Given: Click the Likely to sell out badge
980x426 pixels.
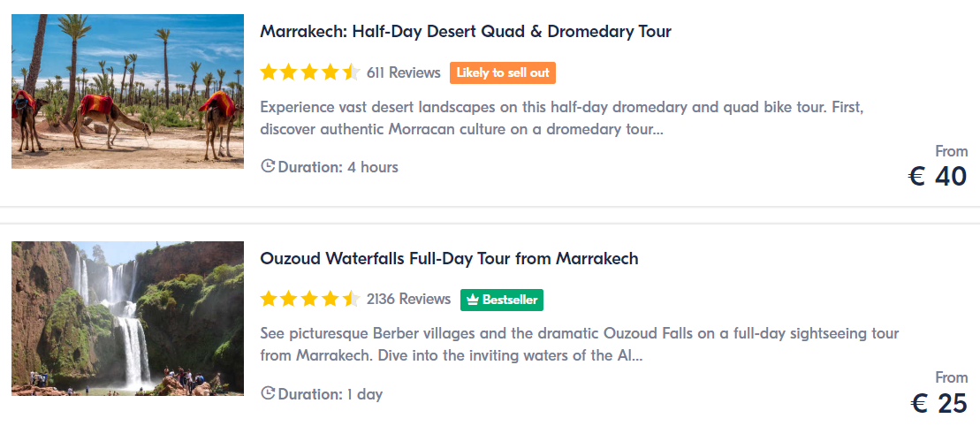Looking at the screenshot, I should tap(503, 72).
